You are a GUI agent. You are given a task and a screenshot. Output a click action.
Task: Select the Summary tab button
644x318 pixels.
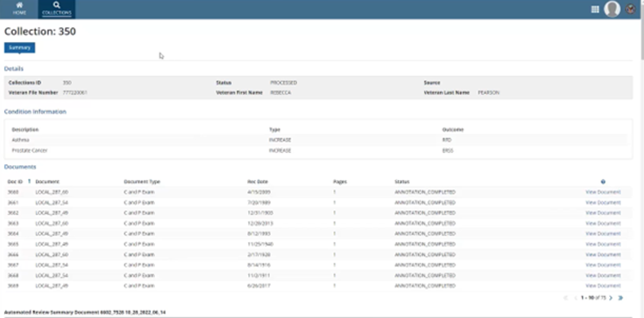19,47
